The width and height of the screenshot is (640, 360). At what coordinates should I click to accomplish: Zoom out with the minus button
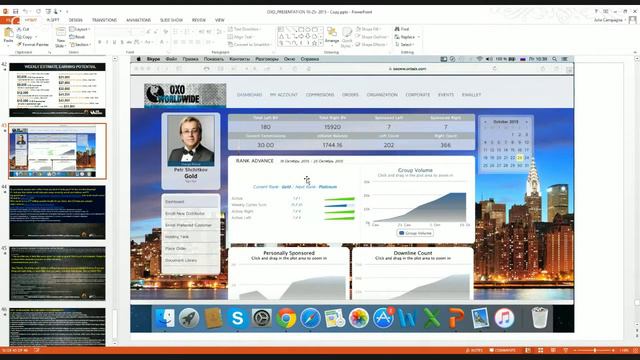pos(575,350)
